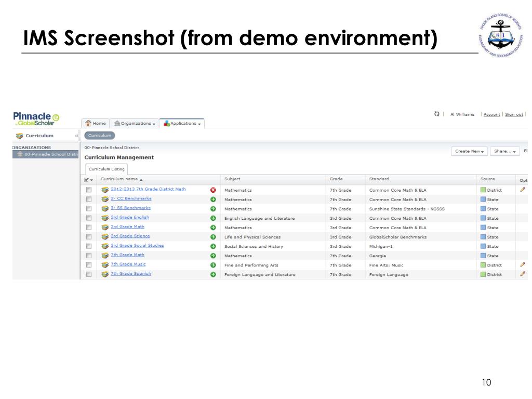The width and height of the screenshot is (532, 399).
Task: Click the green arrow icon for 3rd Grade Math
Action: [213, 228]
